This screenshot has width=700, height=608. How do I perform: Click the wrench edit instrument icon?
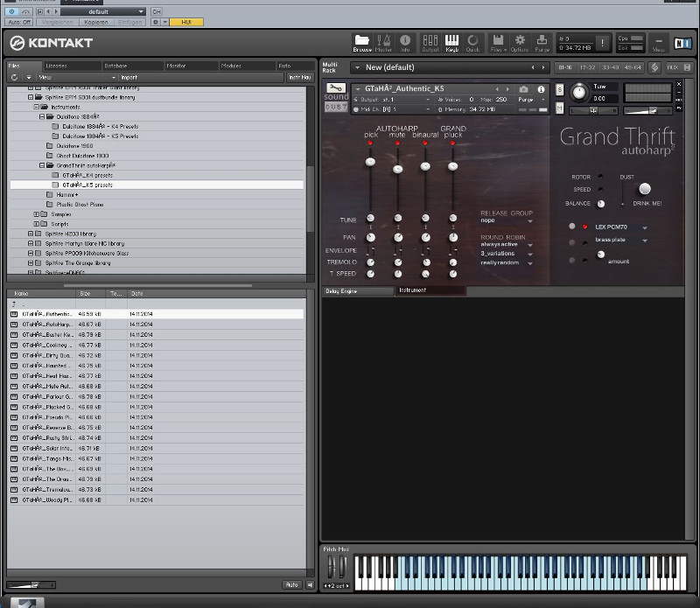[336, 87]
